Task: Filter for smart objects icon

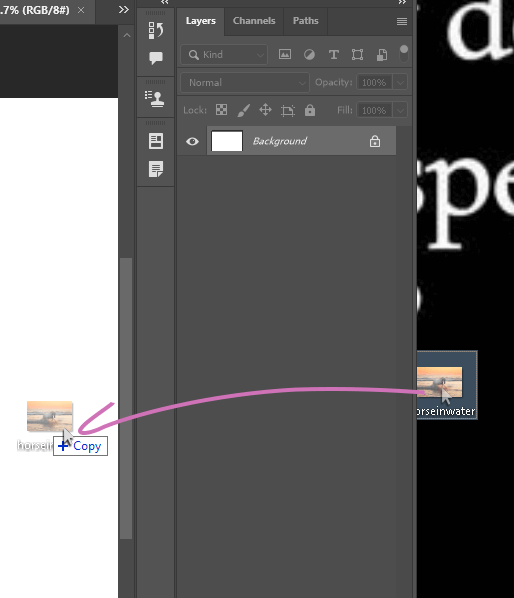Action: point(382,55)
